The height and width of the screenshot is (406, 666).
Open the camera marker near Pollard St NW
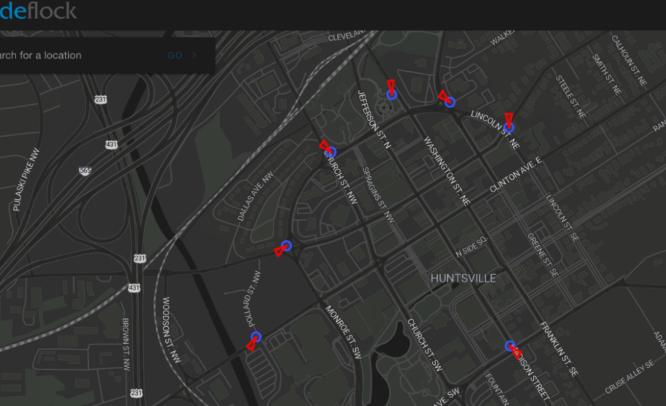tap(256, 338)
